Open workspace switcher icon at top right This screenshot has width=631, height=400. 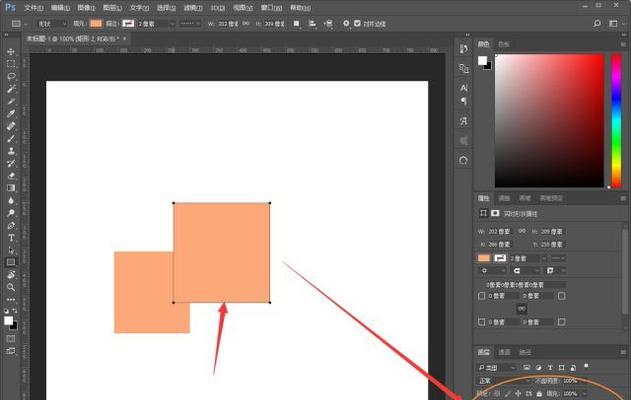(x=613, y=23)
